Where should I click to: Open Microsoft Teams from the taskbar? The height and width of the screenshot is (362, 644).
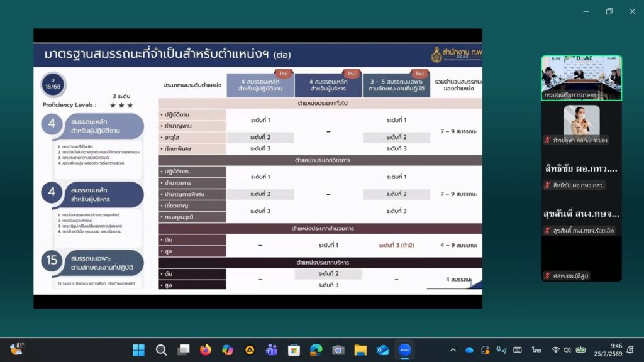[272, 350]
